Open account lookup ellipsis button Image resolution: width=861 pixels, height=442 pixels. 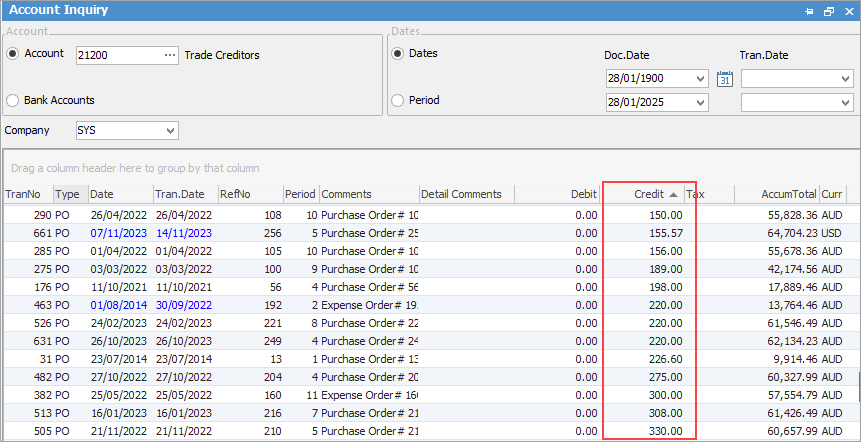point(169,55)
